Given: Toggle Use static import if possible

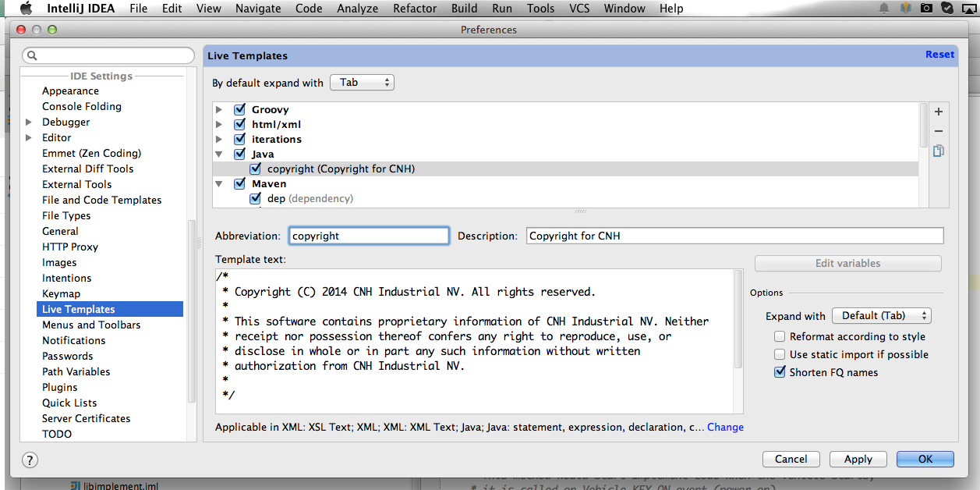Looking at the screenshot, I should [x=780, y=355].
